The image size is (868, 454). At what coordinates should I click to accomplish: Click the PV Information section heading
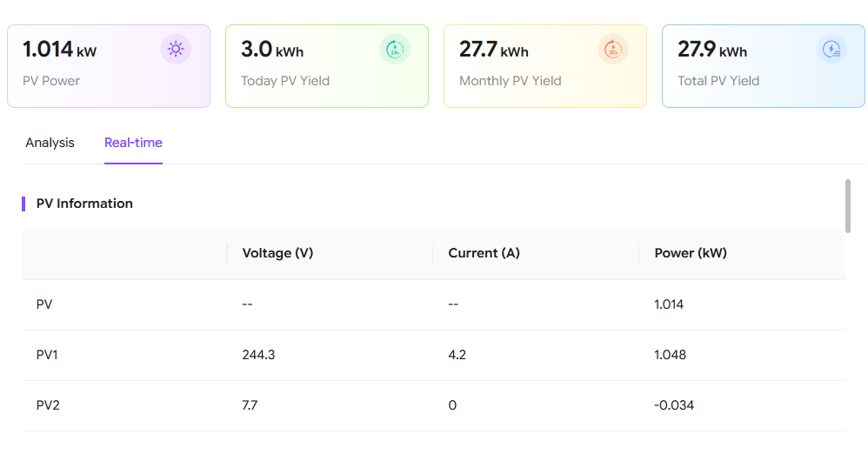point(84,204)
